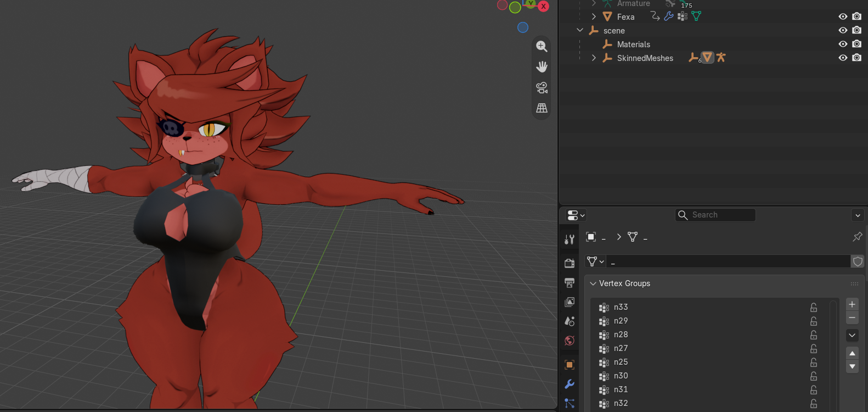Open the Tool properties tab
The width and height of the screenshot is (868, 412).
click(x=570, y=239)
